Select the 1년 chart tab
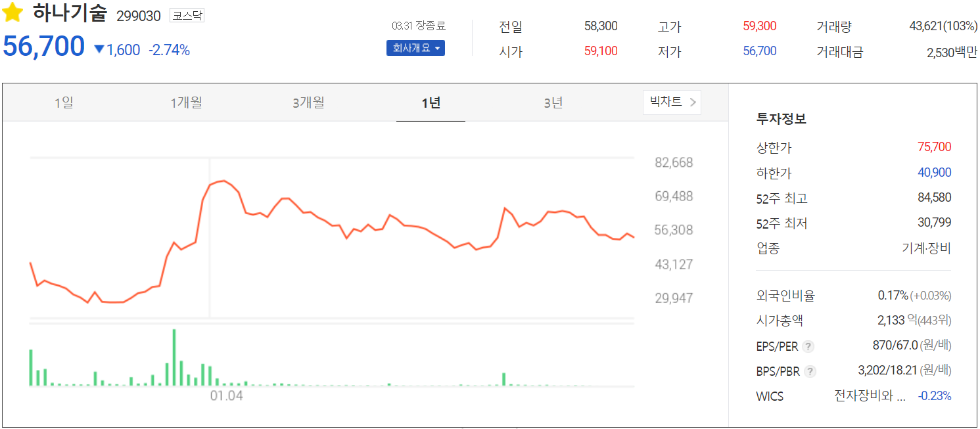The width and height of the screenshot is (980, 429). (x=431, y=102)
